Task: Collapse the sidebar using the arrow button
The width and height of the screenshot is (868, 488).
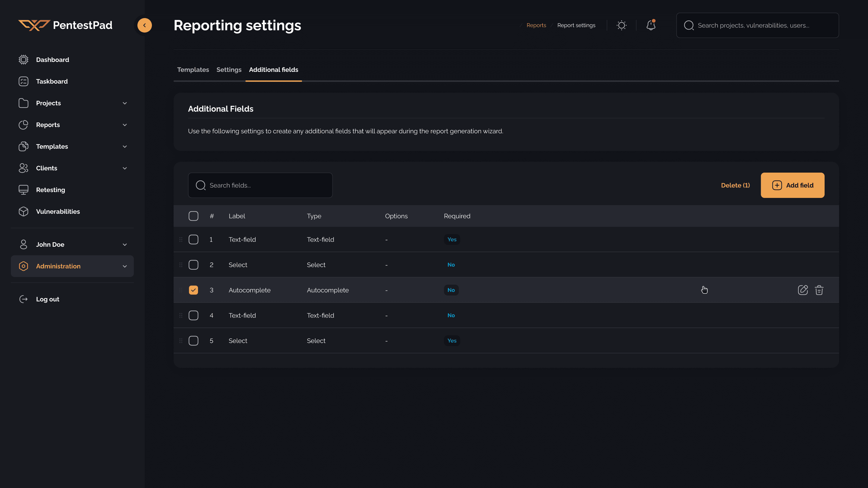Action: [144, 25]
